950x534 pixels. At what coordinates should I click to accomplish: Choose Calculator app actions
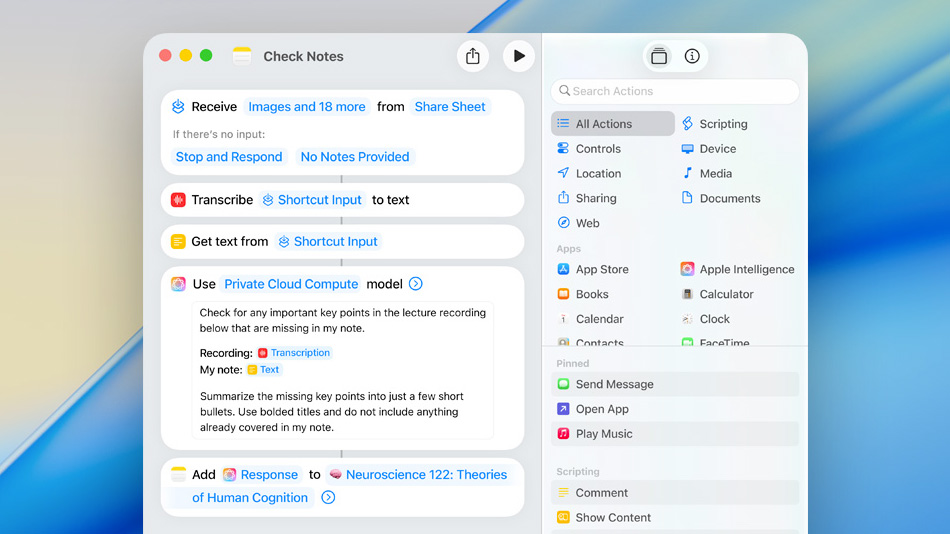[725, 294]
